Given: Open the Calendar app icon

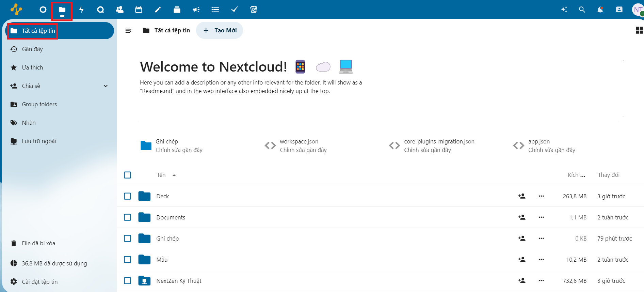Looking at the screenshot, I should pos(139,10).
